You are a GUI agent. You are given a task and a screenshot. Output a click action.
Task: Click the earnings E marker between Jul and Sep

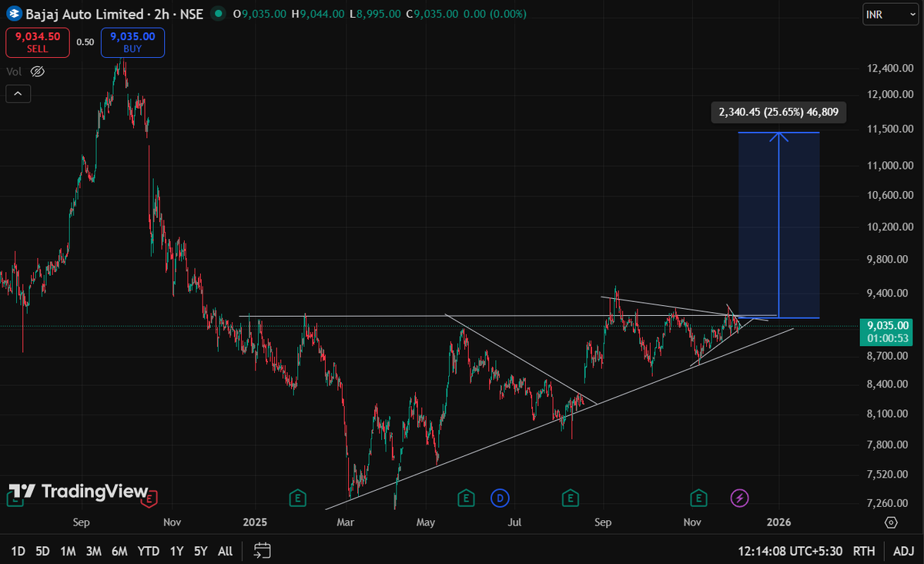(x=571, y=498)
